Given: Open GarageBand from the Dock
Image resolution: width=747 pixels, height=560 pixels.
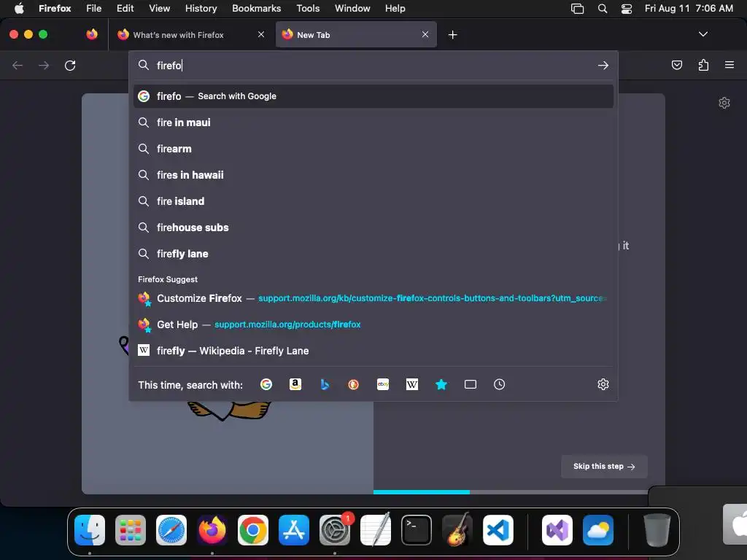Looking at the screenshot, I should point(457,530).
